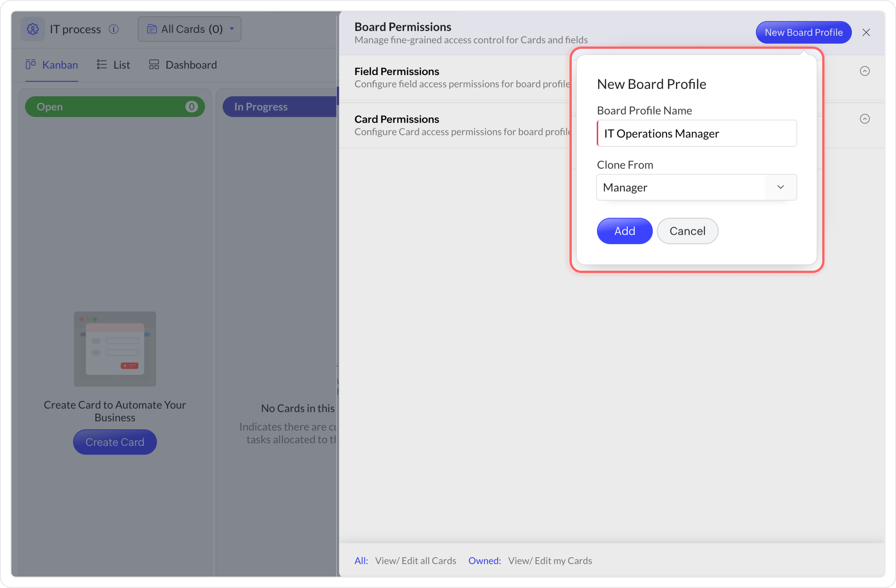The image size is (896, 588).
Task: Click the board settings gear icon
Action: 33,29
